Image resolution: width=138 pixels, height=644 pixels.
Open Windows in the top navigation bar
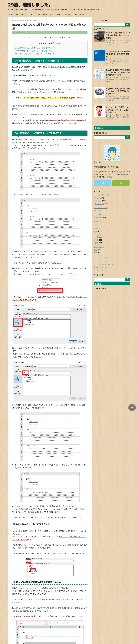pos(58,14)
